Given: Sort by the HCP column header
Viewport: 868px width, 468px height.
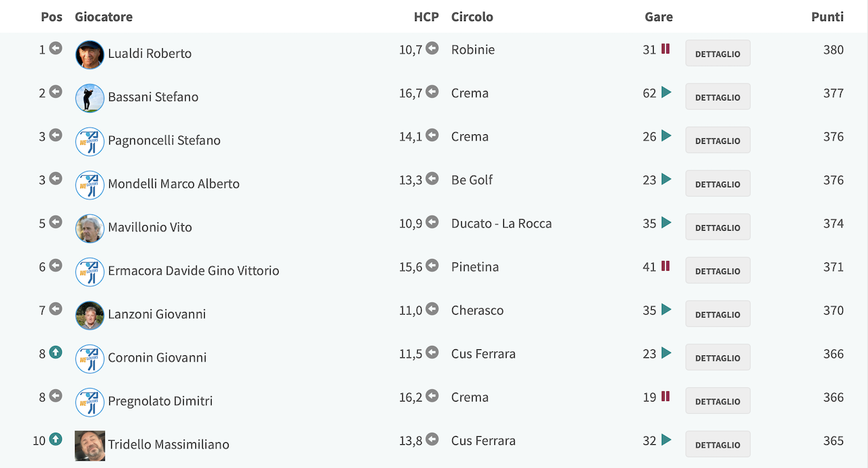Looking at the screenshot, I should (x=427, y=17).
